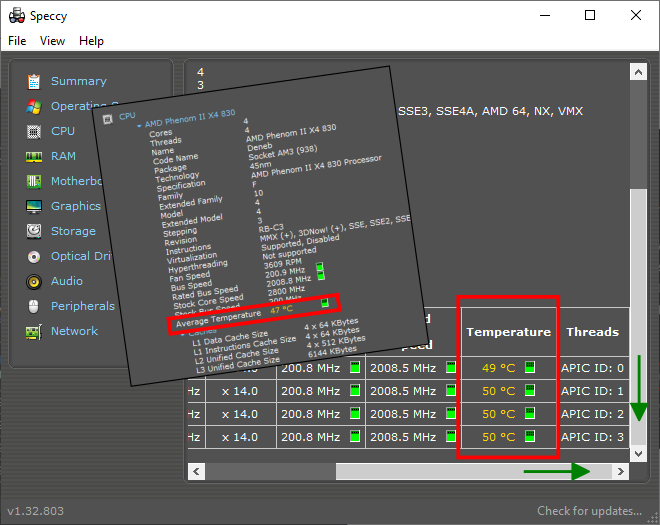Open the File menu
Image resolution: width=660 pixels, height=525 pixels.
click(17, 41)
